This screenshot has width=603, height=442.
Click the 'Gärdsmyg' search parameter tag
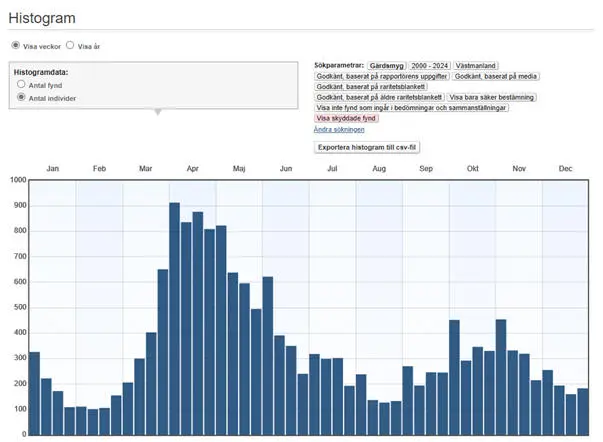click(x=384, y=65)
